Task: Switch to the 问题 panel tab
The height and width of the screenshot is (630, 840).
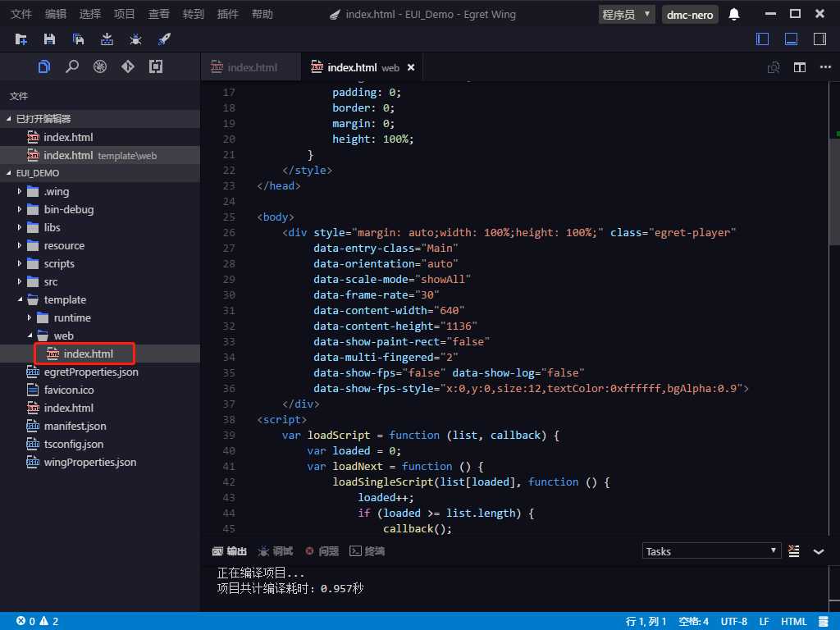Action: (x=322, y=551)
